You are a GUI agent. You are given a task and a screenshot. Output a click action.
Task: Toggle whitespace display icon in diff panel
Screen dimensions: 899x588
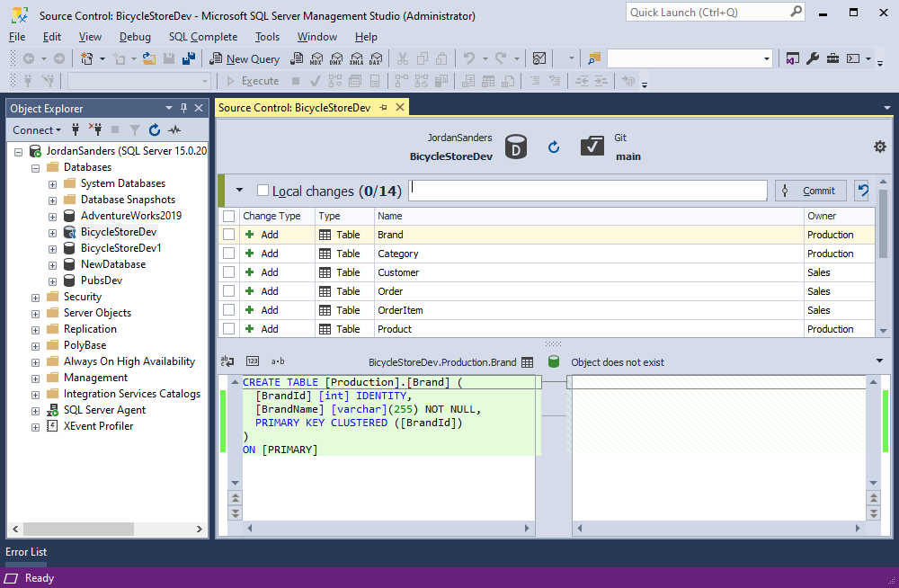click(x=227, y=361)
